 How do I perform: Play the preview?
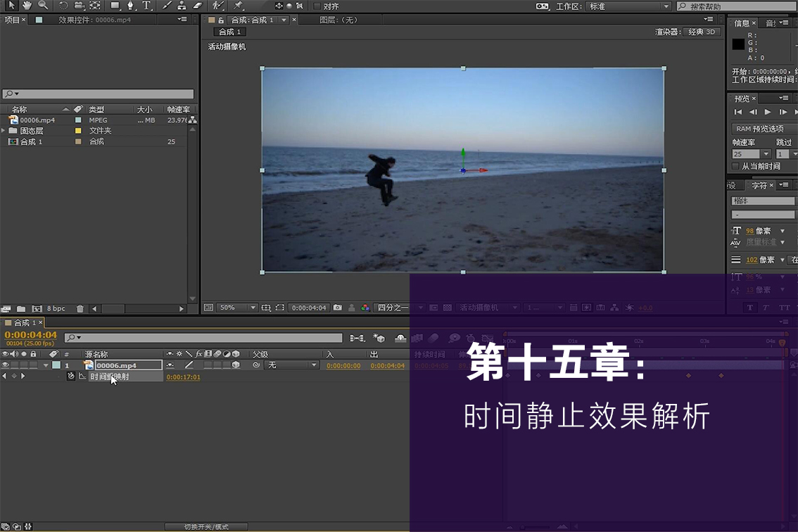click(768, 112)
